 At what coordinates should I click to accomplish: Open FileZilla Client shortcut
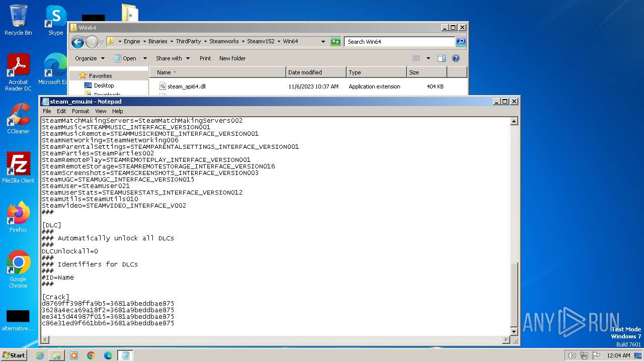tap(18, 168)
